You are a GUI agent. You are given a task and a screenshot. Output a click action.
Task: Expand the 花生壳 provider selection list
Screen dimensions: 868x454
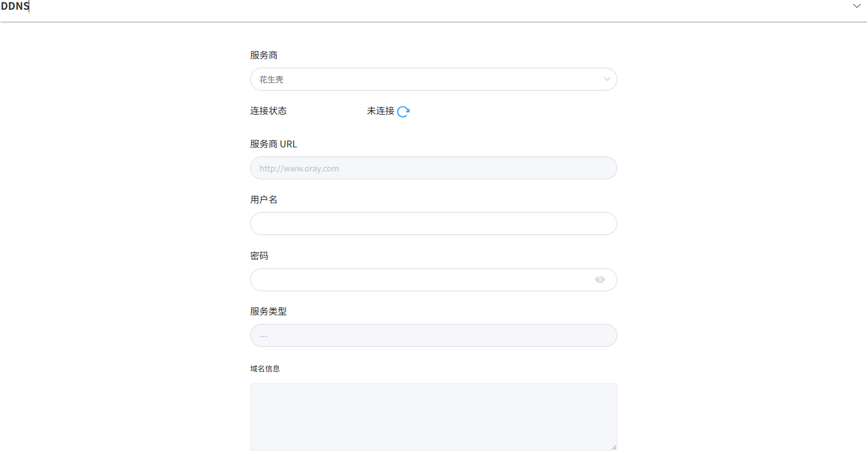pos(433,79)
